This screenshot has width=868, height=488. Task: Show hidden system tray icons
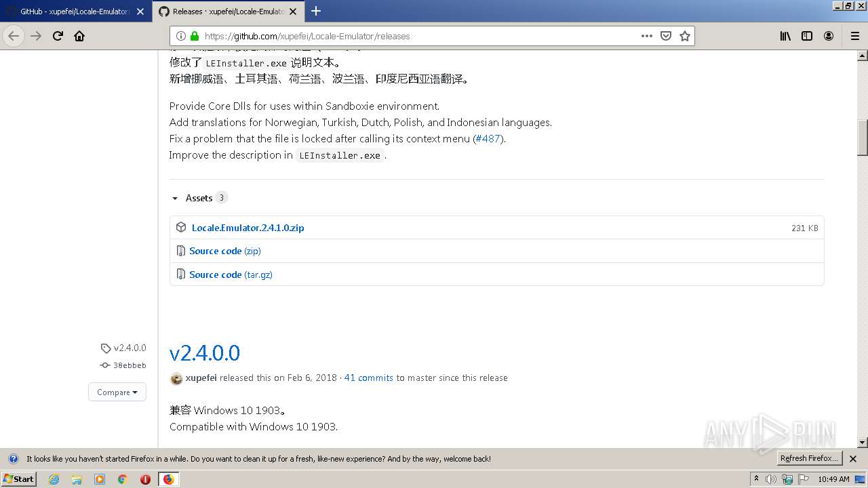pyautogui.click(x=756, y=479)
